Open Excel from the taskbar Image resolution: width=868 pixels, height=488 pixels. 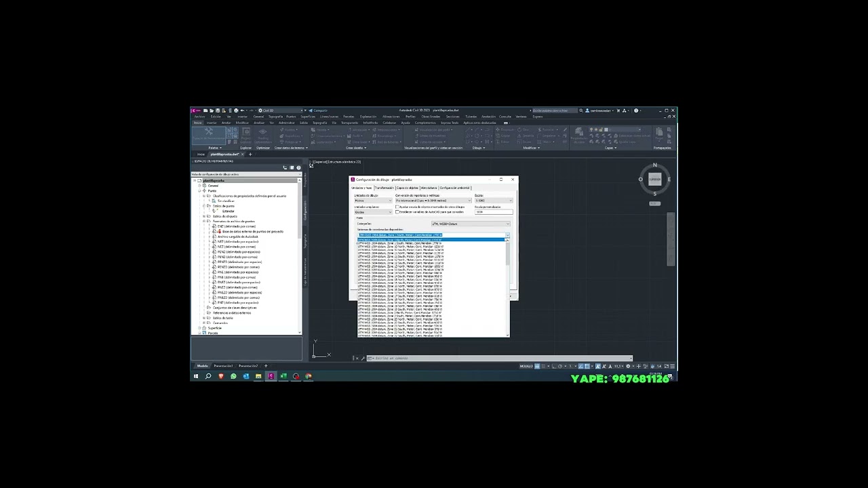pyautogui.click(x=283, y=376)
